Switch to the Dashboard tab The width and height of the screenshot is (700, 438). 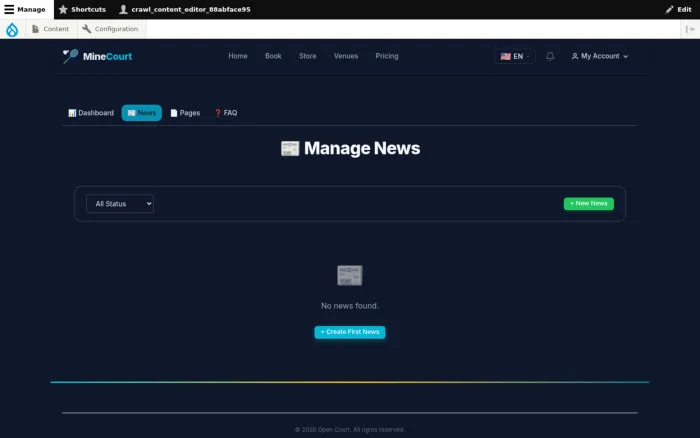point(91,113)
